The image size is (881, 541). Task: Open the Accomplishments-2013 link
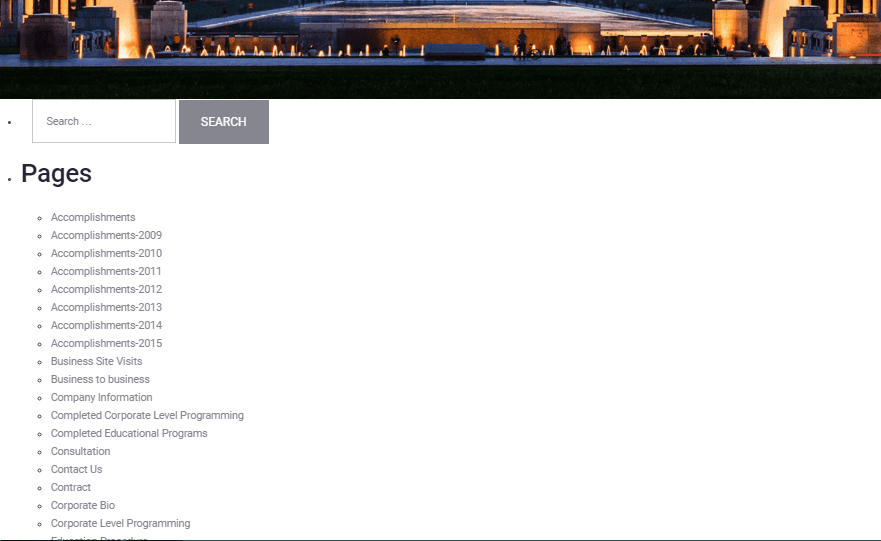pyautogui.click(x=106, y=307)
